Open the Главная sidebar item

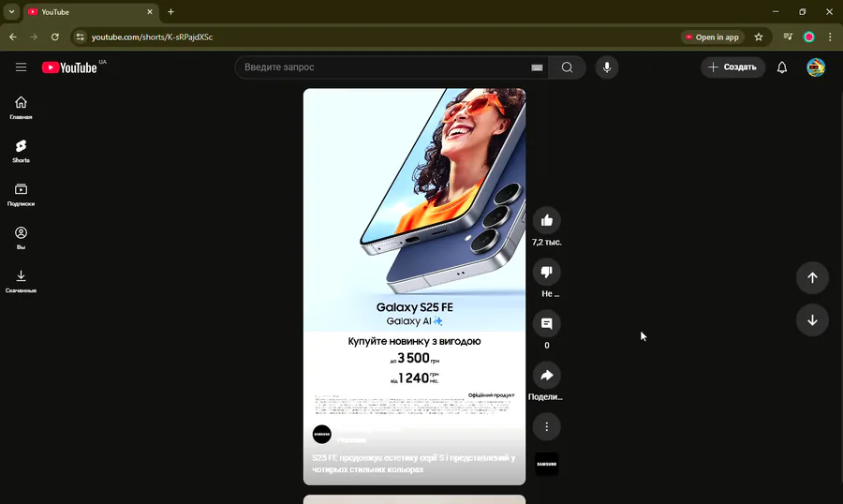(21, 108)
